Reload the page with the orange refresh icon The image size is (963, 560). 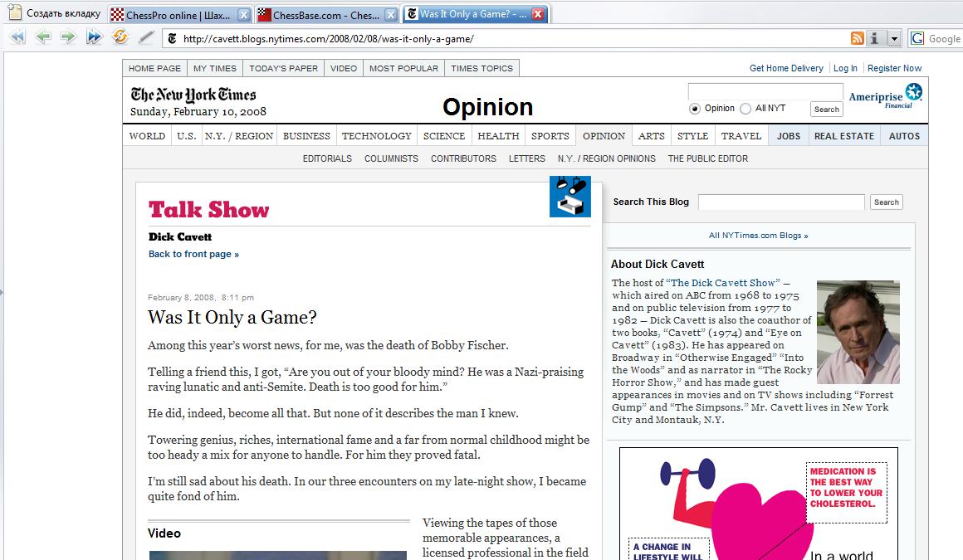tap(120, 37)
